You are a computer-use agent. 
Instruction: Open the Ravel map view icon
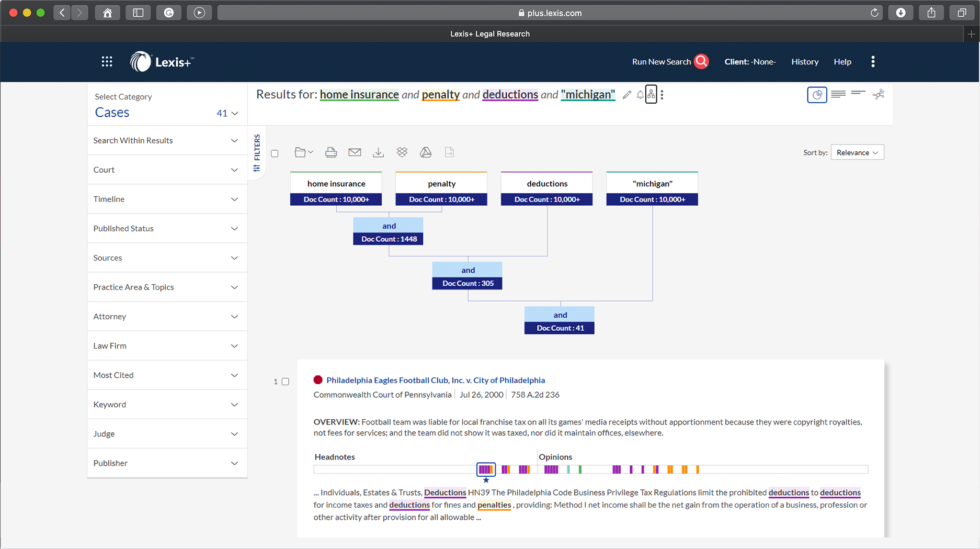click(879, 94)
